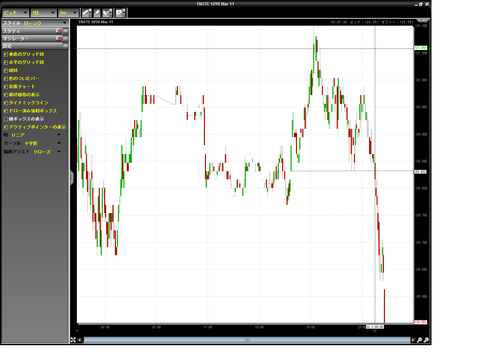Minimize the chart window
The image size is (480, 360).
pyautogui.click(x=416, y=4)
